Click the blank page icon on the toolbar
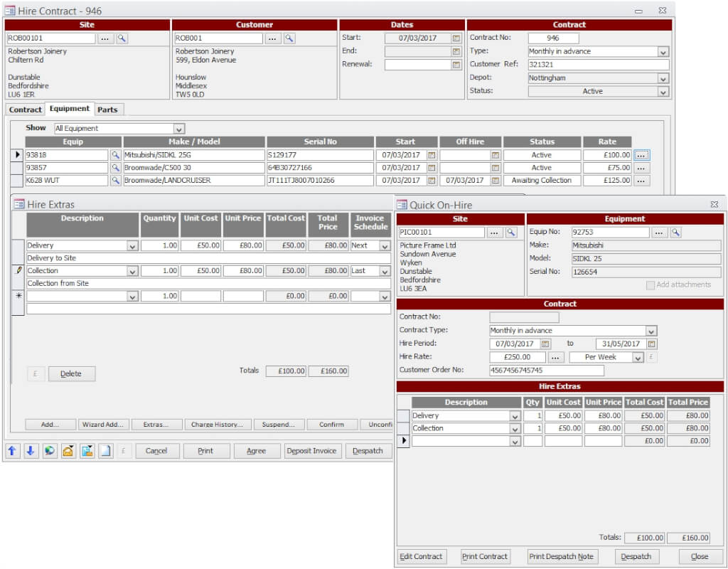This screenshot has height=569, width=728. 104,450
